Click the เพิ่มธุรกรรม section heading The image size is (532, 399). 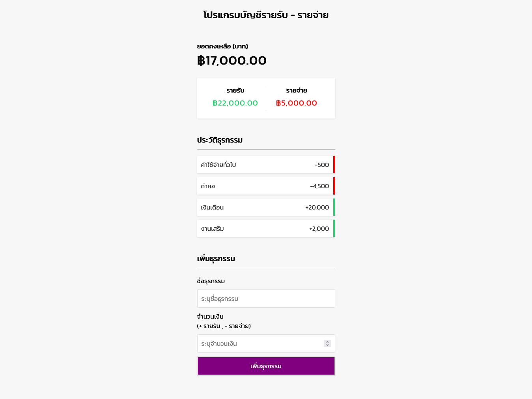pyautogui.click(x=216, y=258)
